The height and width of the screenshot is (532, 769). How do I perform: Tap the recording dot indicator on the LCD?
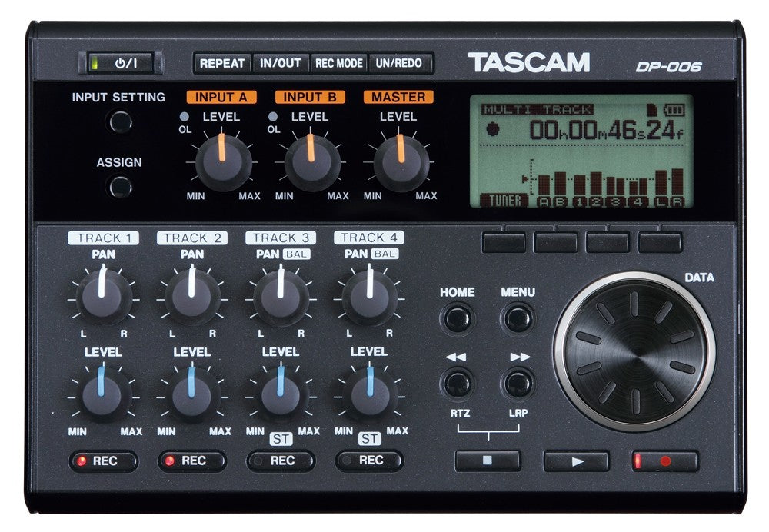pos(492,129)
